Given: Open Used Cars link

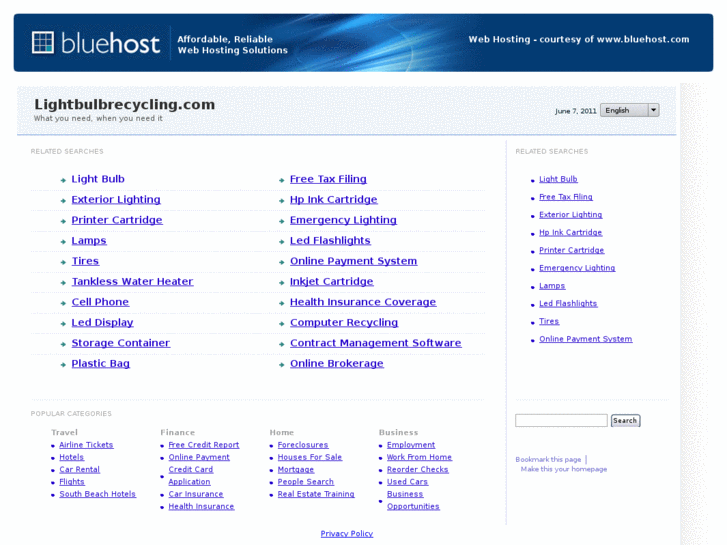Looking at the screenshot, I should (407, 482).
